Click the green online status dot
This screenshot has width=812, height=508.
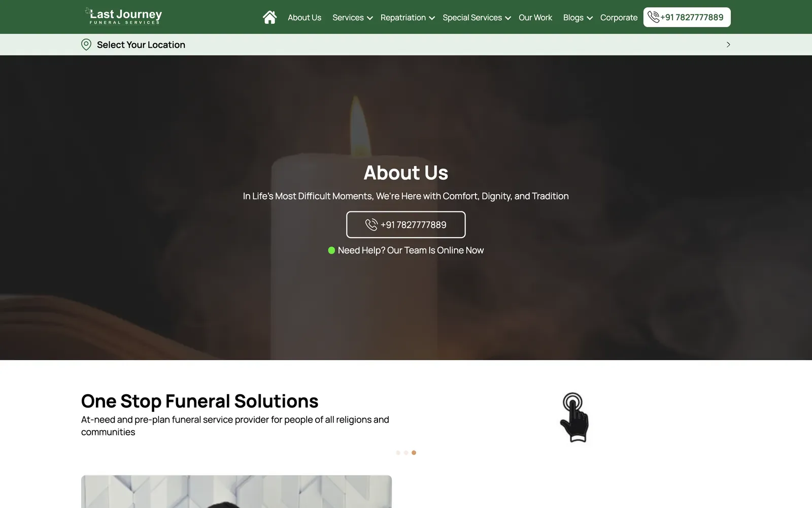pyautogui.click(x=331, y=250)
